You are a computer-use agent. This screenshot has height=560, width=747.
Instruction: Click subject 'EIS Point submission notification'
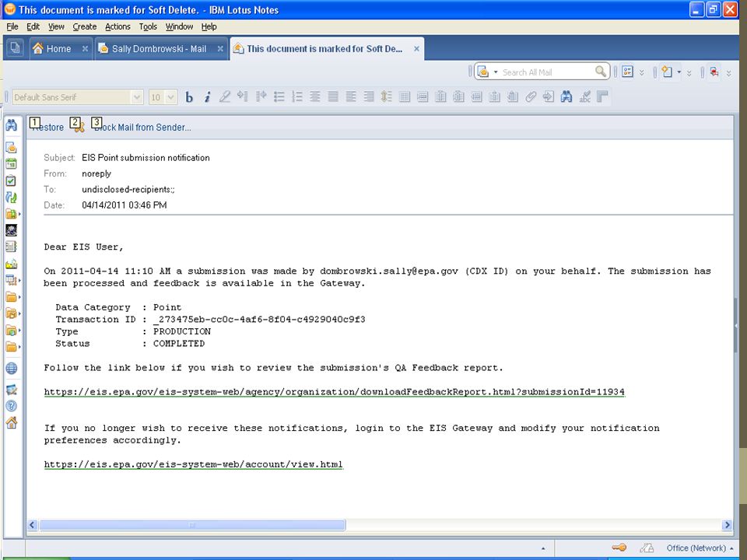146,158
